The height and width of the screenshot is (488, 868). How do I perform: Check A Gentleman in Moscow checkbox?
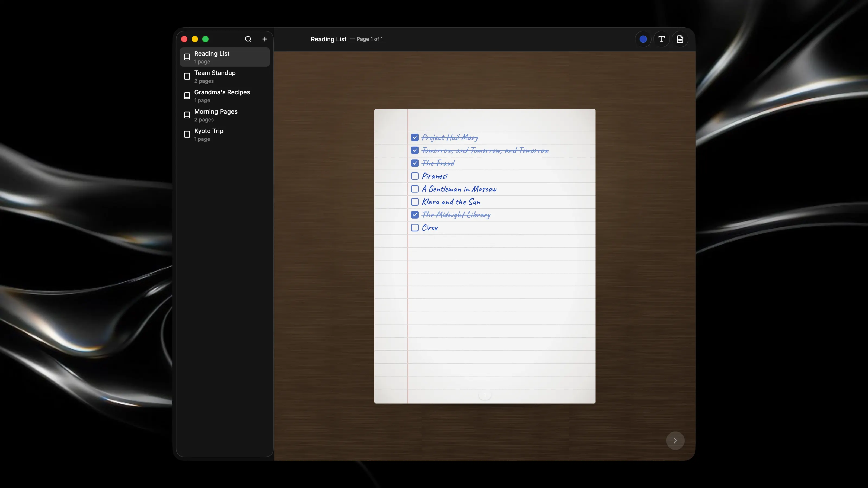(x=415, y=189)
